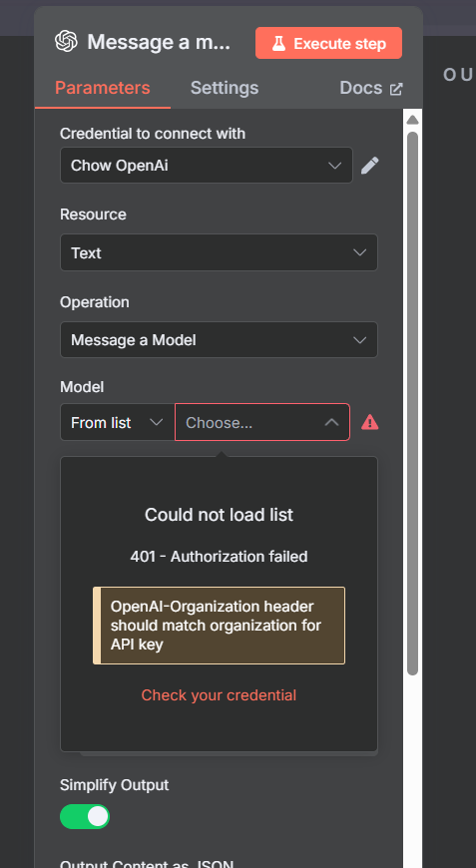Open the Operation dropdown showing Message a Model

pos(219,340)
